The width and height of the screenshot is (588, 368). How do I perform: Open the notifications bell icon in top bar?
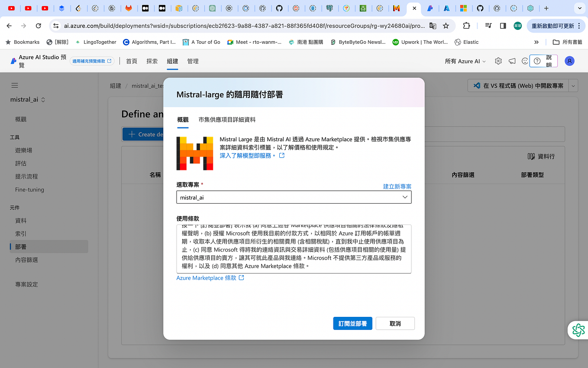tap(512, 61)
